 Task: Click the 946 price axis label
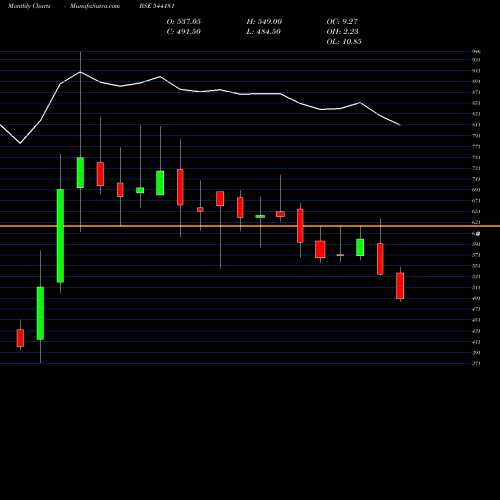pyautogui.click(x=476, y=52)
